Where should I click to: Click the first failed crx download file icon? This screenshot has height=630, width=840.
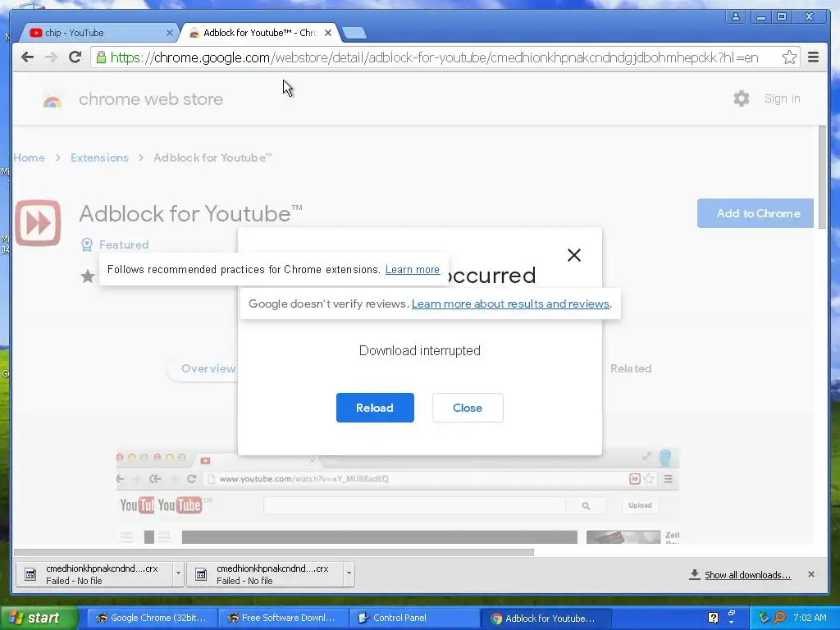click(30, 575)
